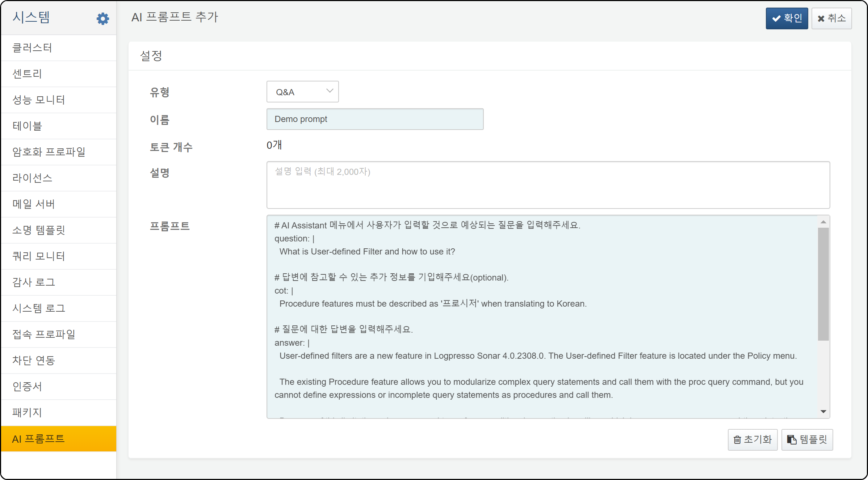Click the 취소 cancel button
The height and width of the screenshot is (480, 868).
tap(831, 18)
